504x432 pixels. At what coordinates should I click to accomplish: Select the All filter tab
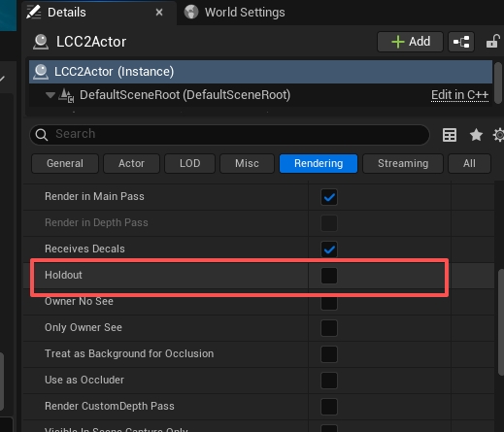[469, 163]
